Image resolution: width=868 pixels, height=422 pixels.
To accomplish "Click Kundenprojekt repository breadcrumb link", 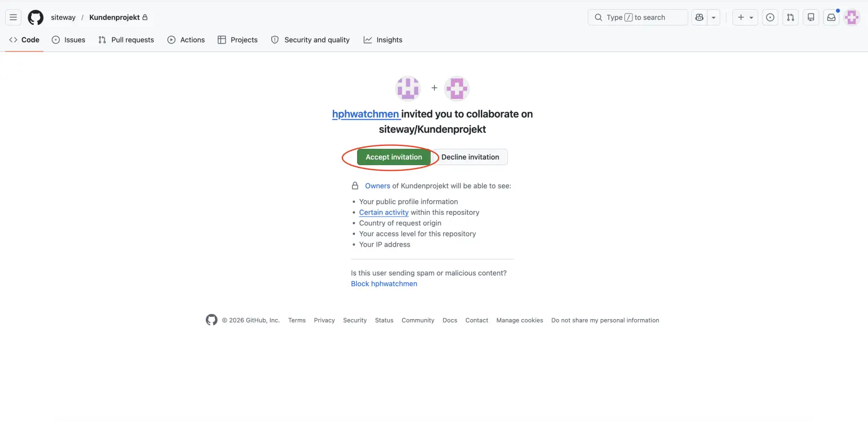I will [x=115, y=18].
